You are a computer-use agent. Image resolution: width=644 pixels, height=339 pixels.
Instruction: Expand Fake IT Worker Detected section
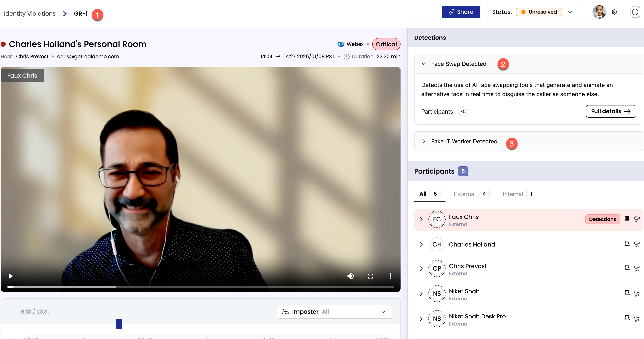pos(424,141)
